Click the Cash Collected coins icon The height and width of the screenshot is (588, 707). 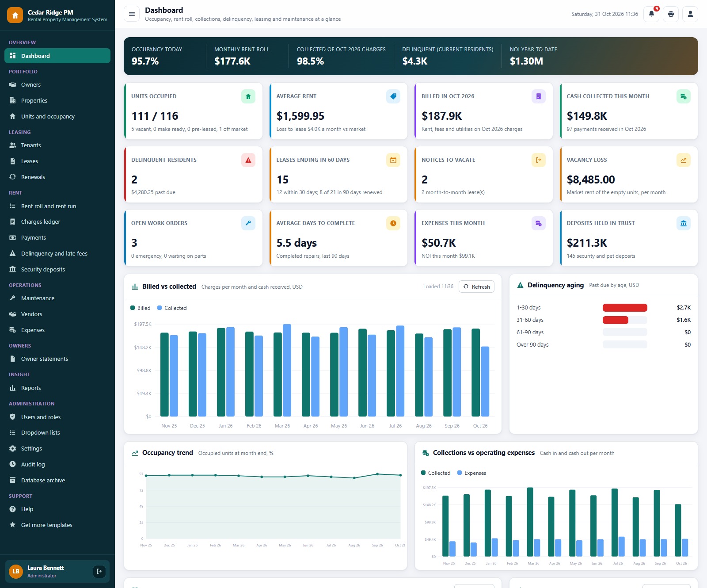coord(684,96)
